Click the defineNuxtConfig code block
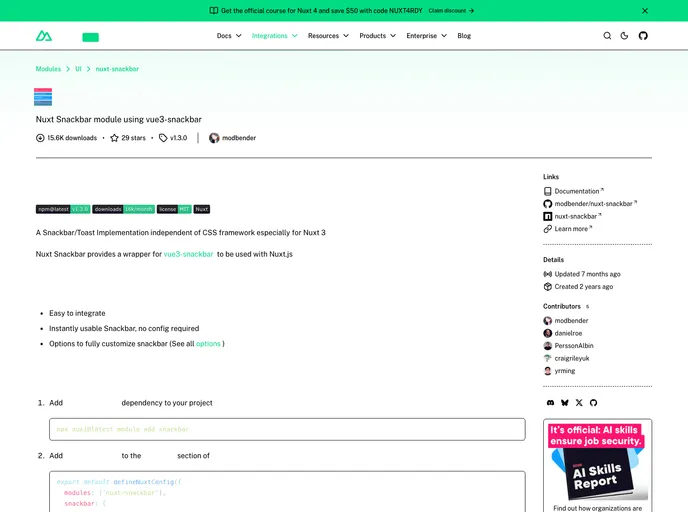 (x=287, y=491)
